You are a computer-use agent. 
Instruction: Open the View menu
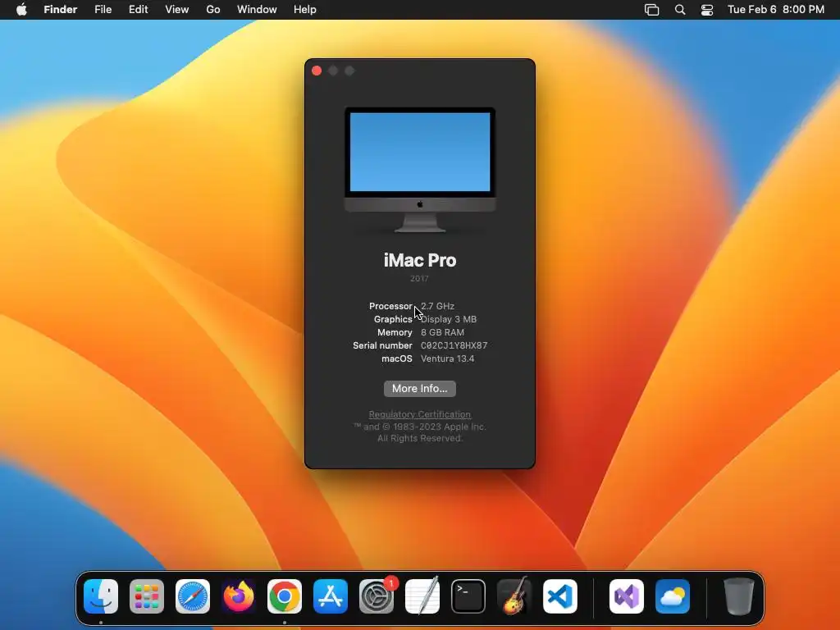coord(177,10)
